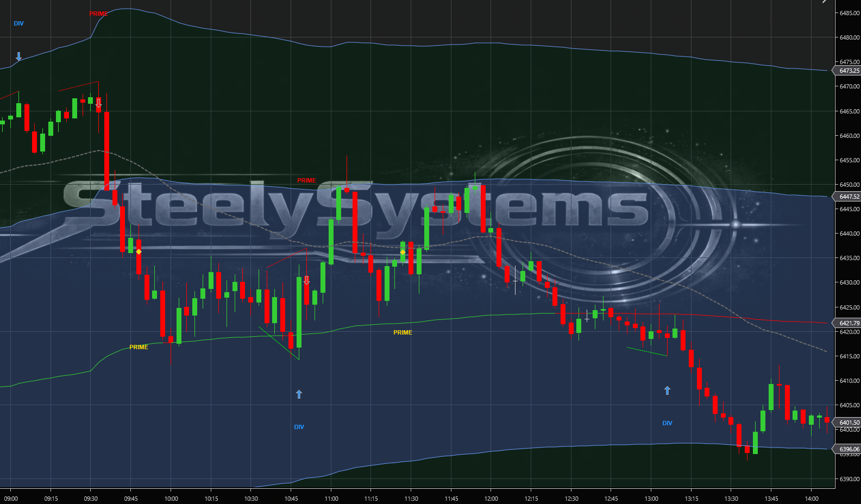861x504 pixels.
Task: Click the 10:00 time axis label
Action: click(171, 499)
